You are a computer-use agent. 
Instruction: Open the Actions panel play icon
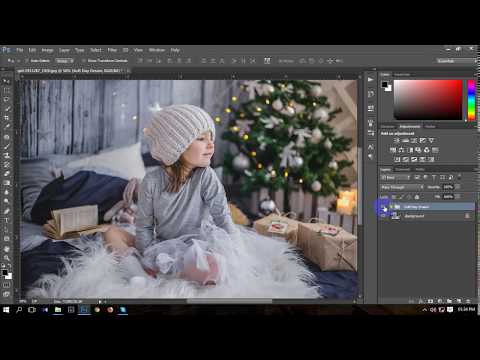[x=371, y=80]
